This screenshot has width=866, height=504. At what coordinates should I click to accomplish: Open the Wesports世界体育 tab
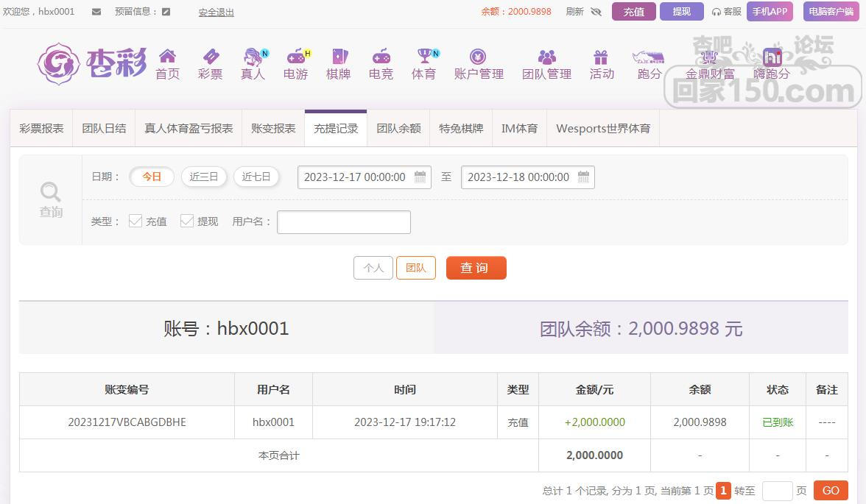(x=603, y=129)
